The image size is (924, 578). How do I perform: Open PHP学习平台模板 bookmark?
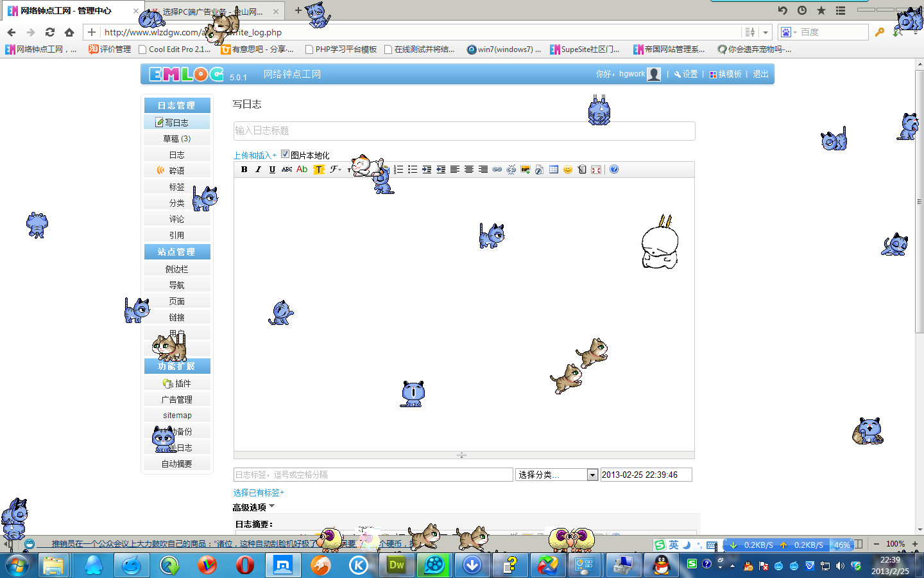coord(341,49)
